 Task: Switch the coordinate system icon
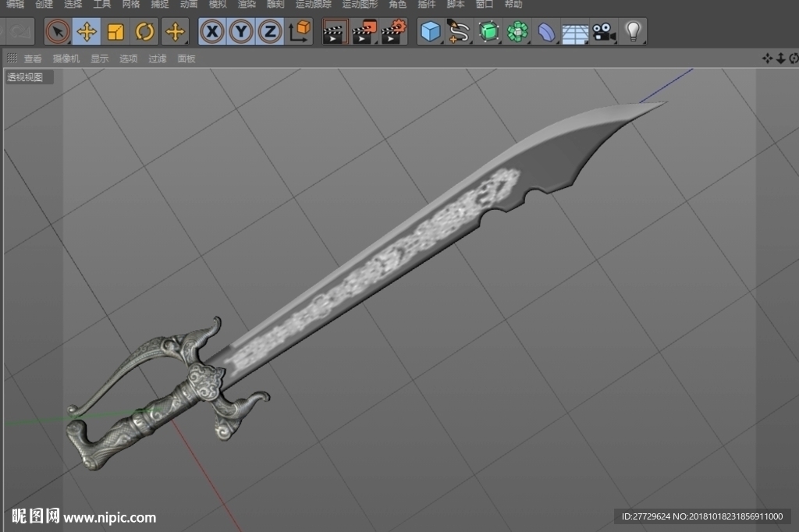[x=300, y=32]
